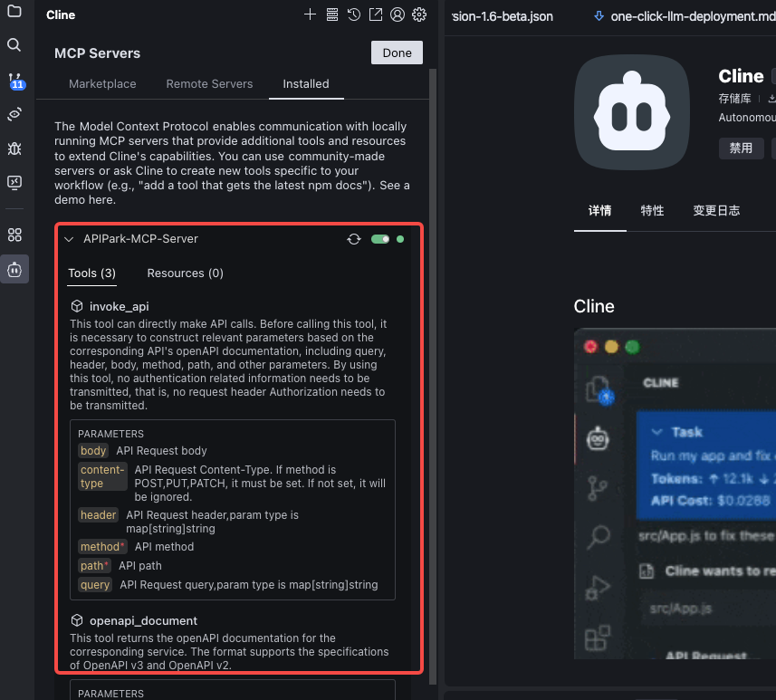
Task: Switch to the Remote Servers tab
Action: 209,84
